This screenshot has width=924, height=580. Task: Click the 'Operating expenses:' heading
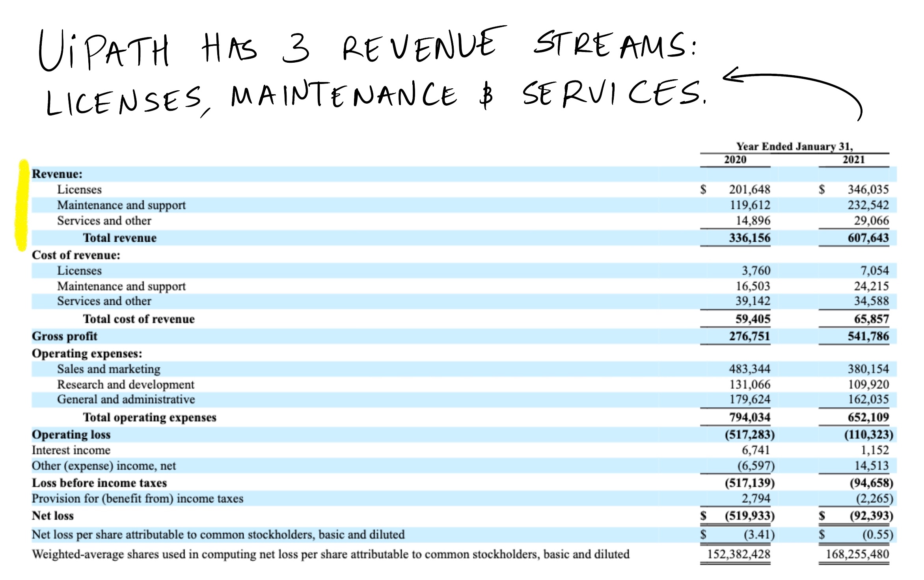[87, 354]
